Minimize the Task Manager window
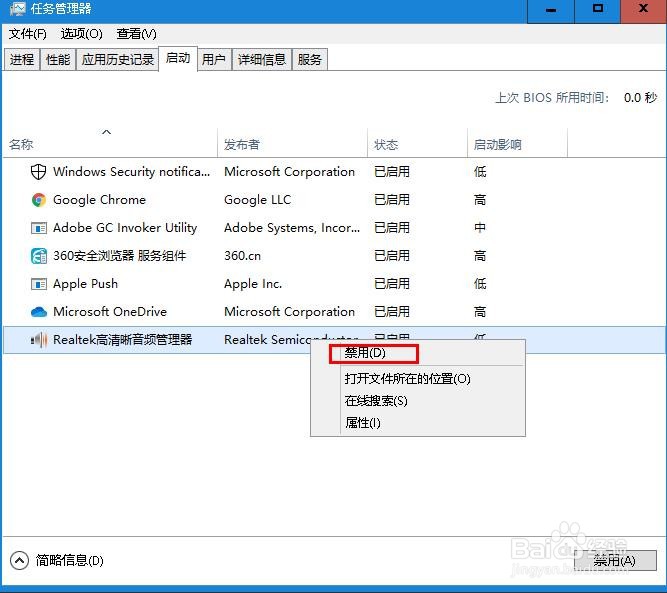The height and width of the screenshot is (593, 667). pos(551,11)
